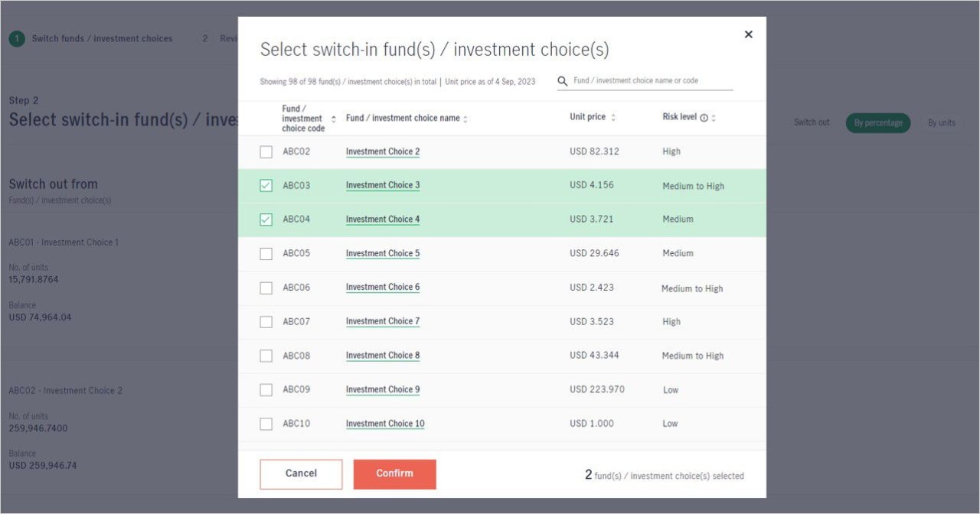The height and width of the screenshot is (514, 980).
Task: Sort by risk level arrows icon
Action: pyautogui.click(x=714, y=118)
